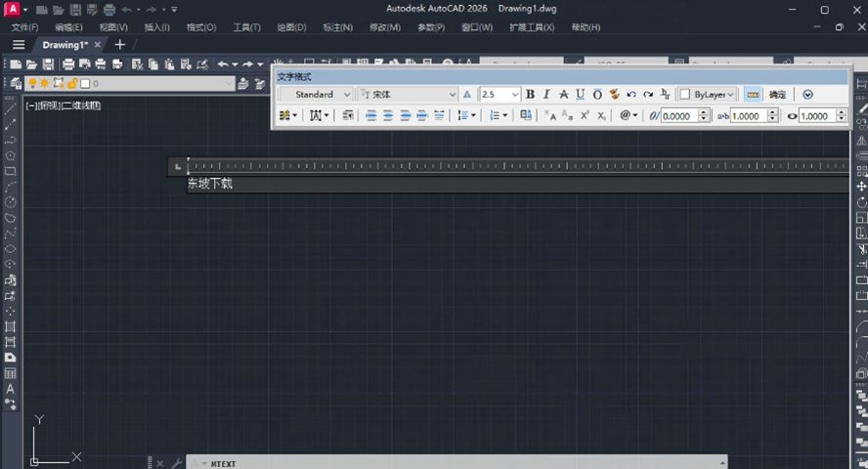
Task: Click 确定 to confirm text
Action: [x=777, y=95]
